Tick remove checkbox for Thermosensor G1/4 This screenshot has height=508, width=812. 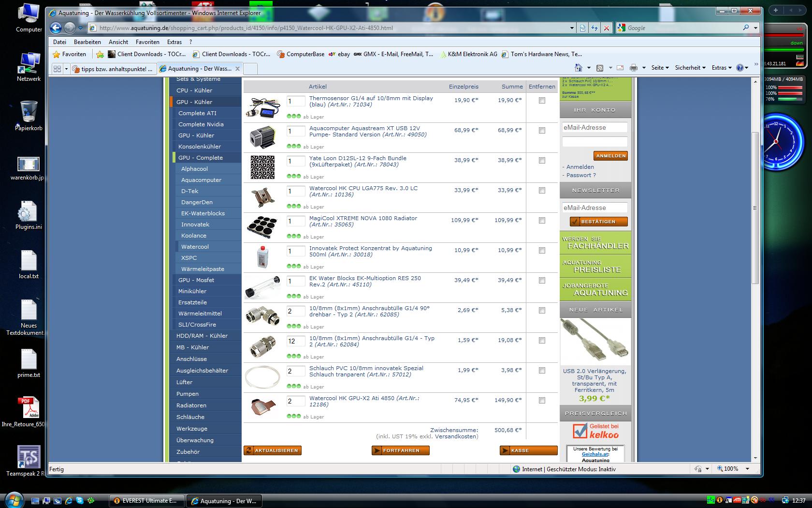point(542,101)
